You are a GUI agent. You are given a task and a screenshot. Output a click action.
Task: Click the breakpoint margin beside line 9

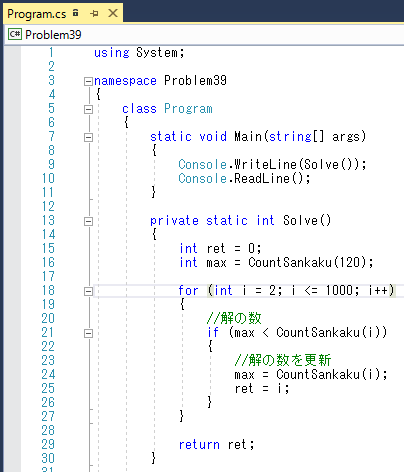[13, 164]
